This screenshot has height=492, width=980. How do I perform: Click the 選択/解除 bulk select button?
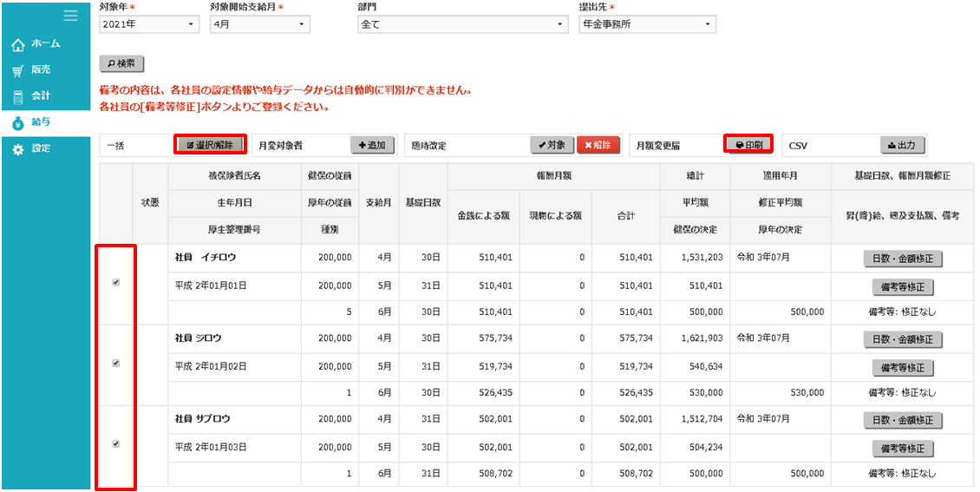click(x=209, y=145)
